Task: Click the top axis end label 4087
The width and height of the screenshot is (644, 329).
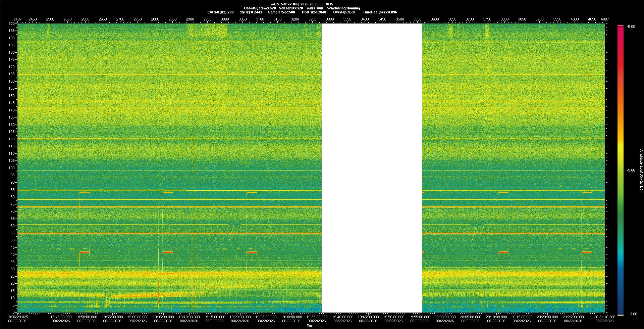Action: tap(605, 19)
